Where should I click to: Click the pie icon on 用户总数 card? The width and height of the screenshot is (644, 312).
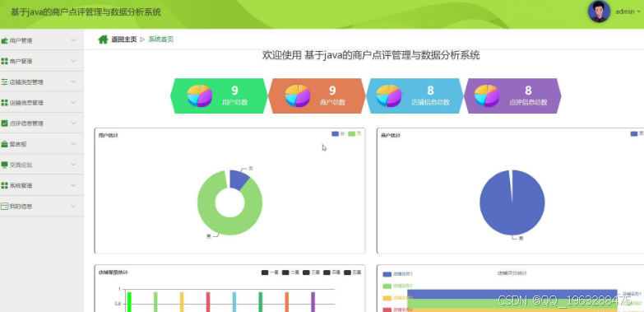200,95
